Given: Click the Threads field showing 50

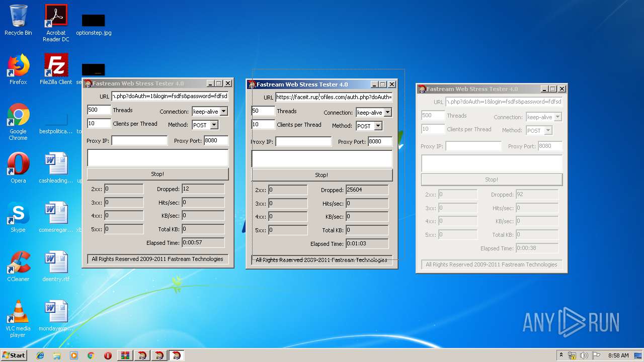Looking at the screenshot, I should [263, 111].
